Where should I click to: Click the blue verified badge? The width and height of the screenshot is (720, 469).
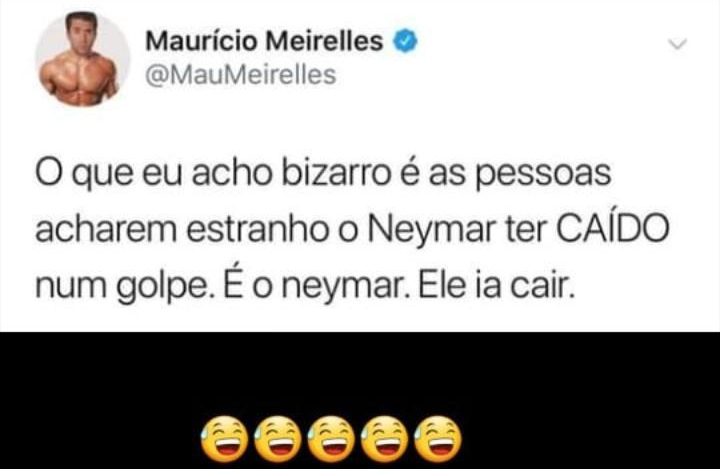tap(405, 40)
